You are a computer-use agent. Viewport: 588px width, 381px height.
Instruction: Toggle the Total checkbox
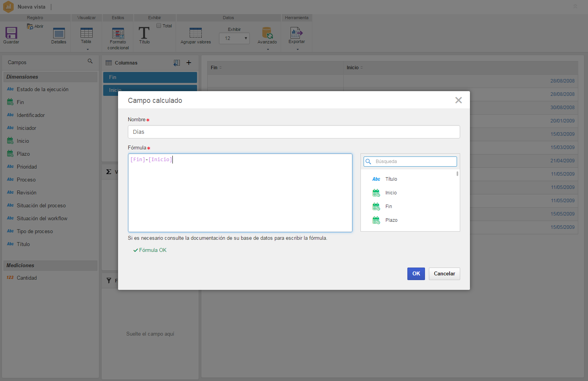tap(159, 26)
